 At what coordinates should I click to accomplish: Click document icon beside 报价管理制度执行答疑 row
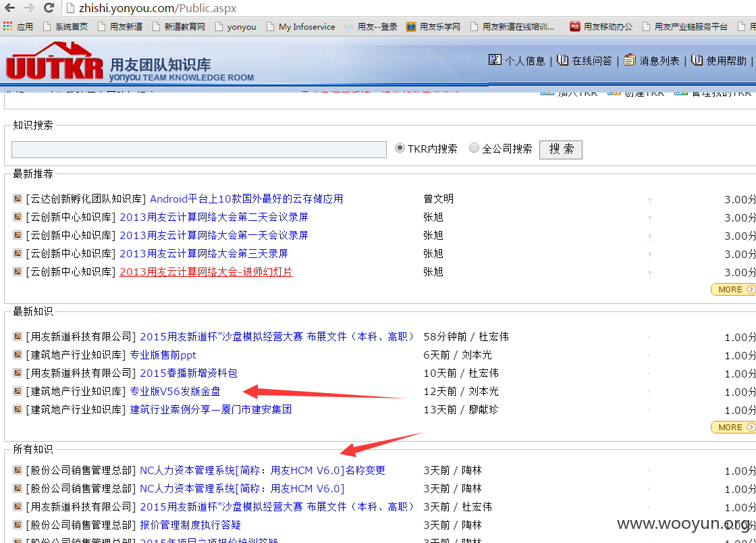[18, 525]
